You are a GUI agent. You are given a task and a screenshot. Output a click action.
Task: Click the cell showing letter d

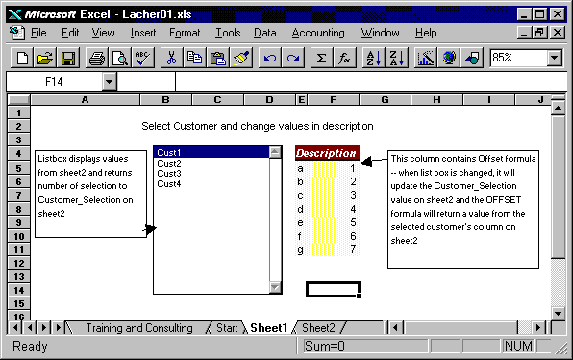pyautogui.click(x=300, y=209)
